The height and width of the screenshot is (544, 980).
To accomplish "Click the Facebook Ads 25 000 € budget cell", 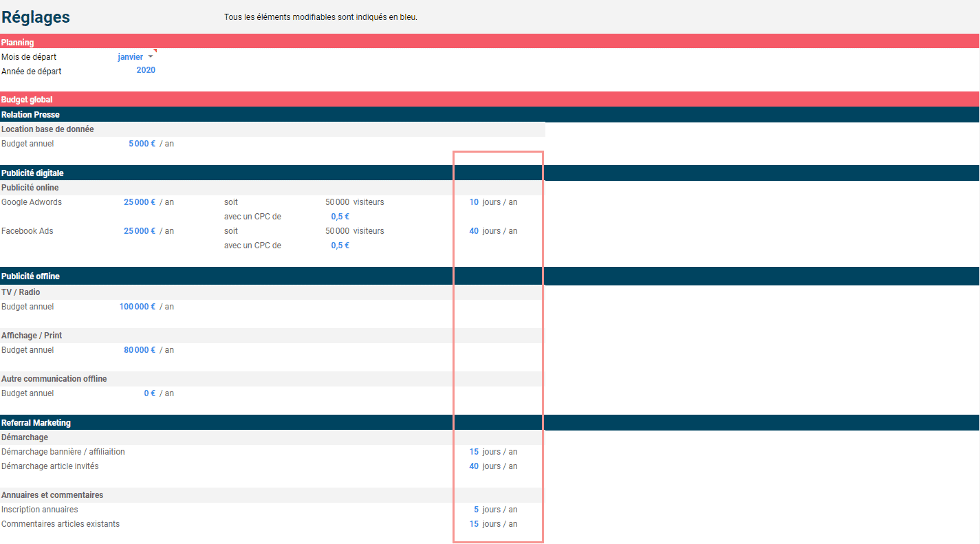I will pos(140,231).
